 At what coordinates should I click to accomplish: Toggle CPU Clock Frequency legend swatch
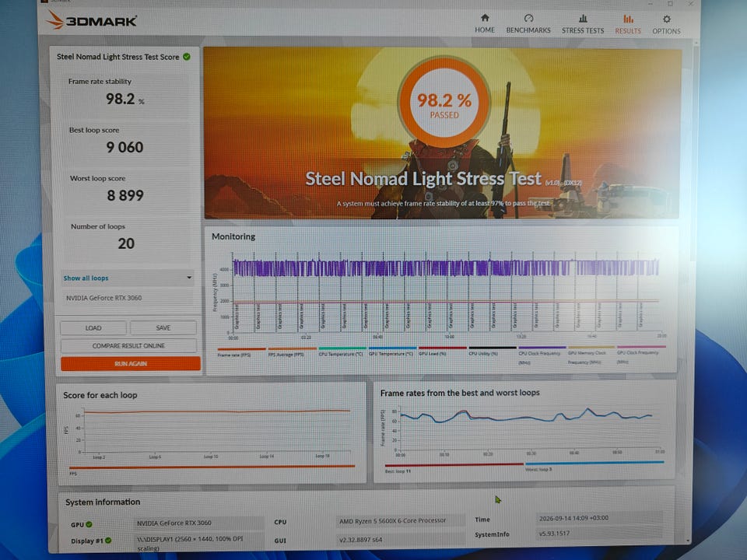542,347
